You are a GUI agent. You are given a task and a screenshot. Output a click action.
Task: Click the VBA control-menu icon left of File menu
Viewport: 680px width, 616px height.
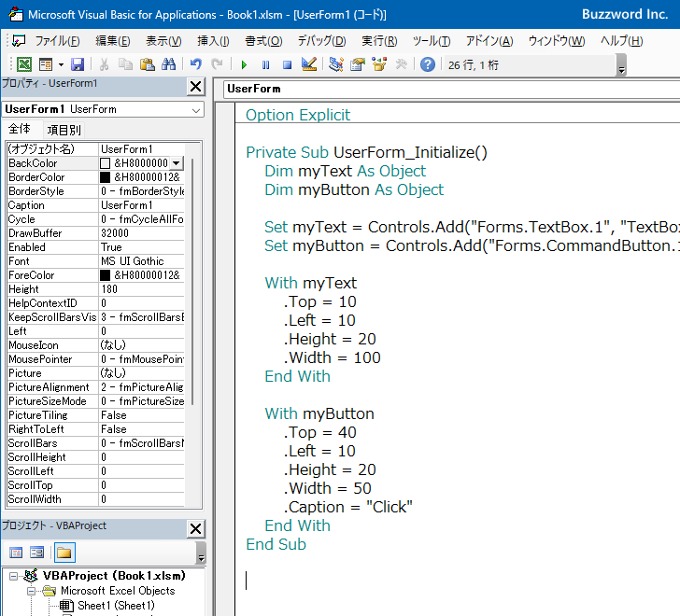coord(19,41)
